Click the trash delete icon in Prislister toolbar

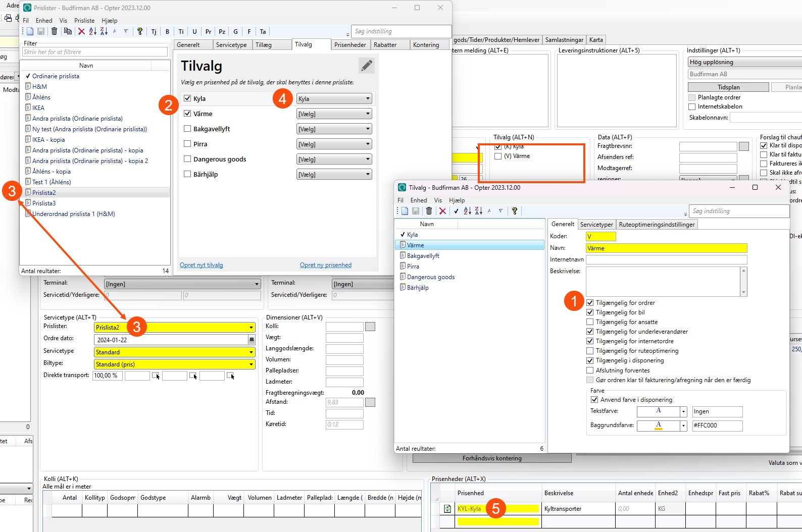point(54,31)
